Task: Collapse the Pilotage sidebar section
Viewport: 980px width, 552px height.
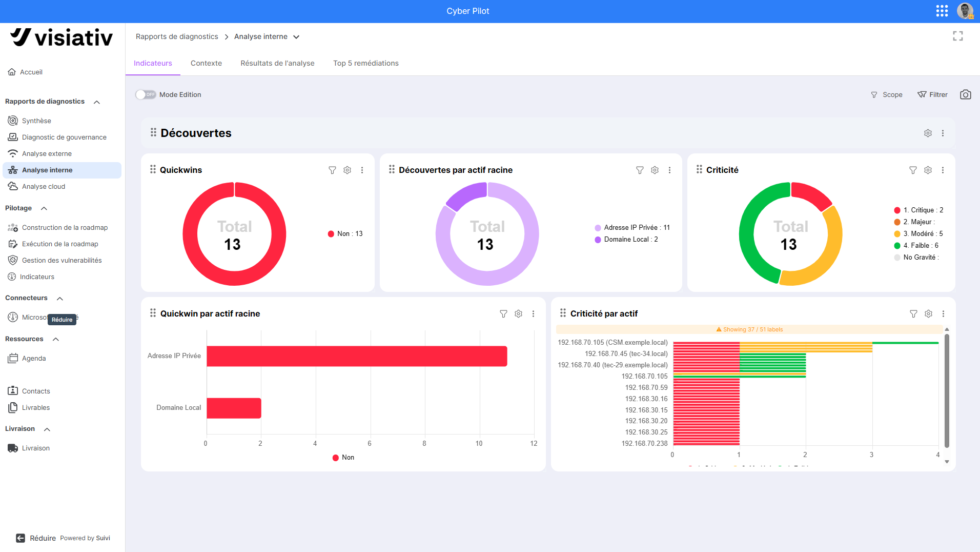Action: (44, 208)
